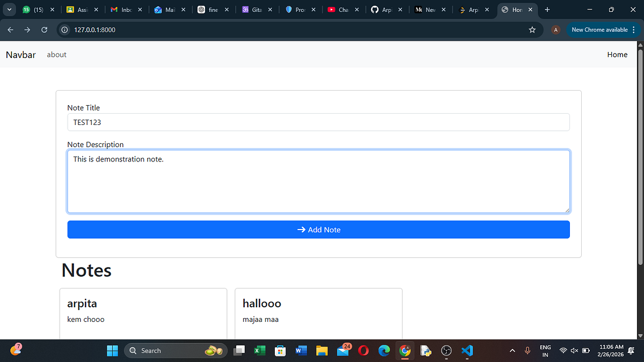644x362 pixels.
Task: Open the 'about' navbar link
Action: pos(56,55)
